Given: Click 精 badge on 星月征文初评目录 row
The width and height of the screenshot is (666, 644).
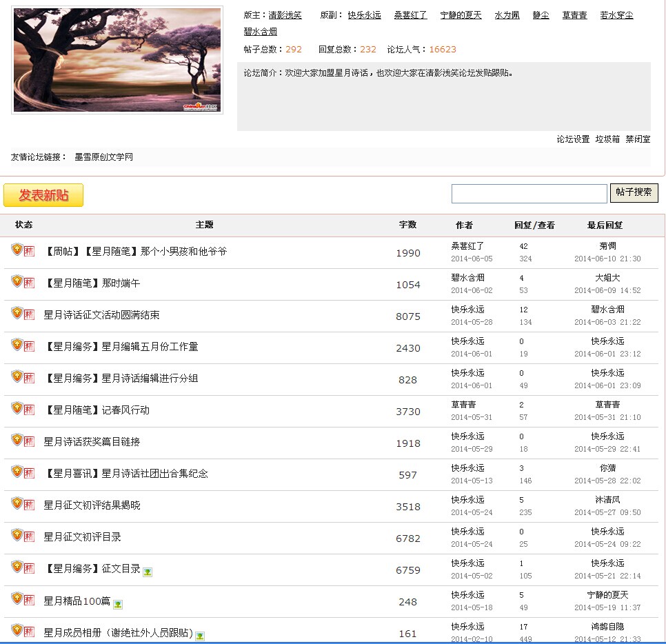Looking at the screenshot, I should (x=29, y=536).
